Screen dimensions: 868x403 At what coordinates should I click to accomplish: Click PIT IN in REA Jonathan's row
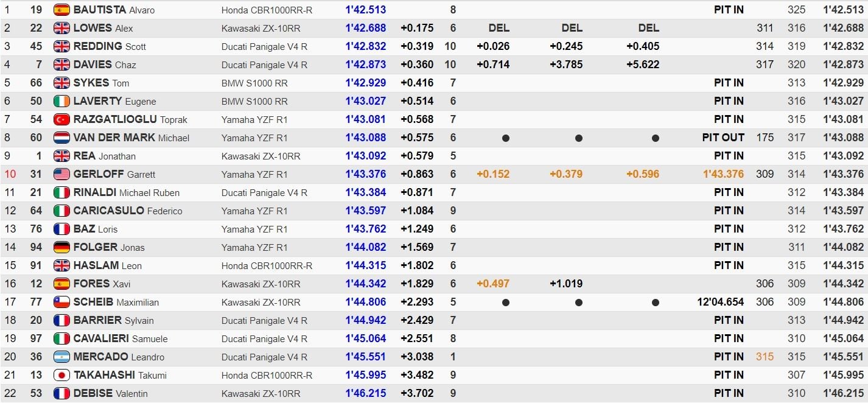(729, 156)
